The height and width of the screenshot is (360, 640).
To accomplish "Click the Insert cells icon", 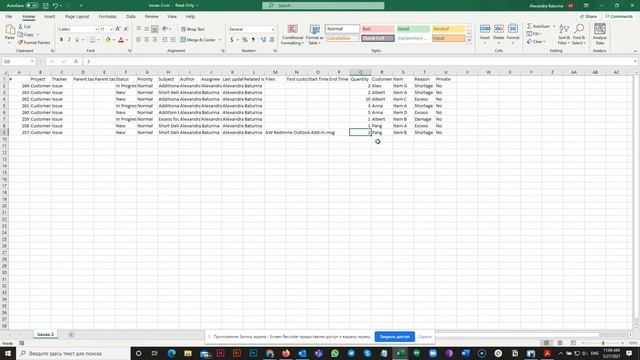I will pos(485,29).
